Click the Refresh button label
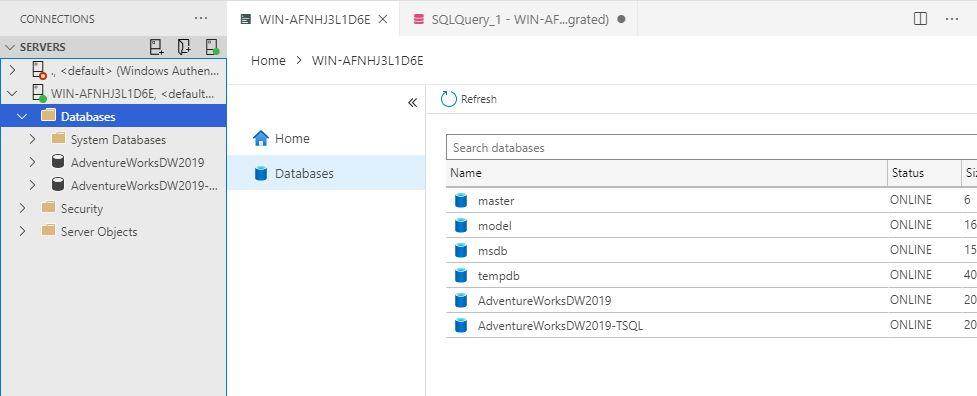This screenshot has width=977, height=396. (479, 99)
